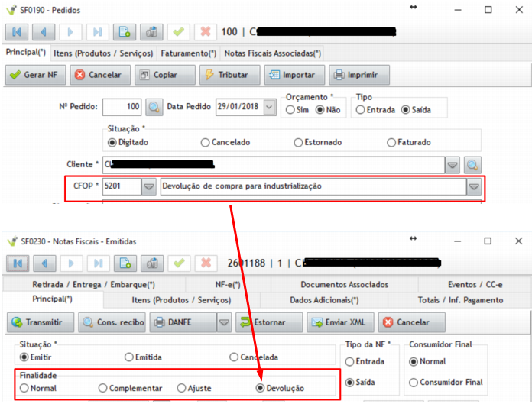Click the red X icon in Pedidos toolbar
Viewport: 532px width, 404px height.
point(205,32)
